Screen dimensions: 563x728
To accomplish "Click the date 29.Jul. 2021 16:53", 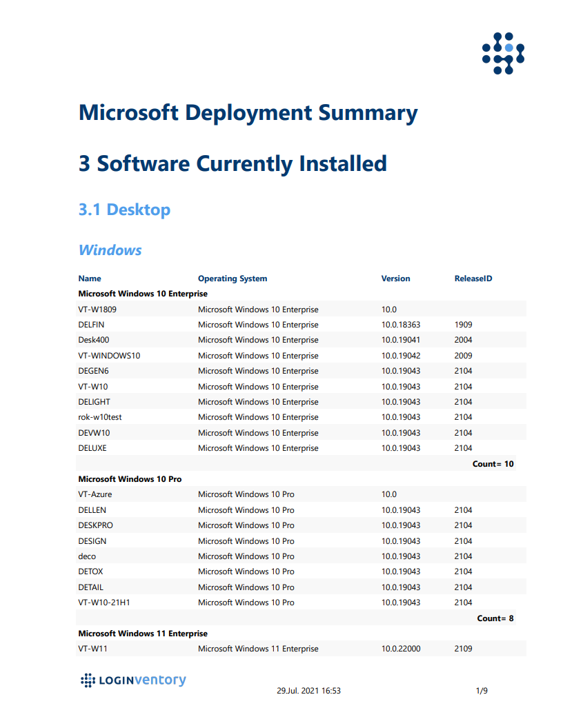I will tap(308, 691).
